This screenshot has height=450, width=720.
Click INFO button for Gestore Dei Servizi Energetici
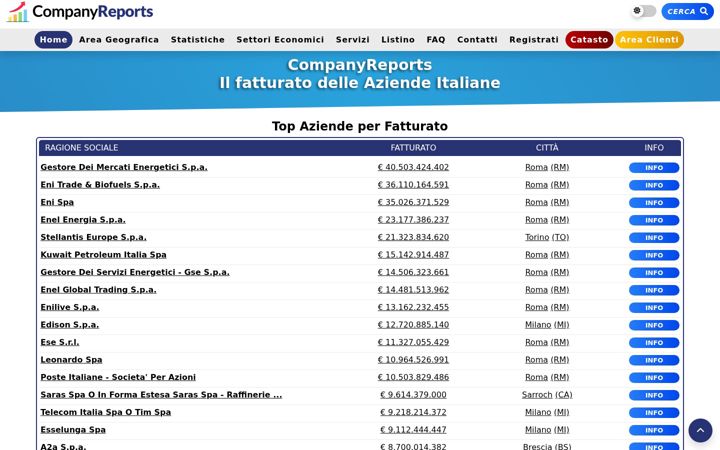(x=654, y=272)
